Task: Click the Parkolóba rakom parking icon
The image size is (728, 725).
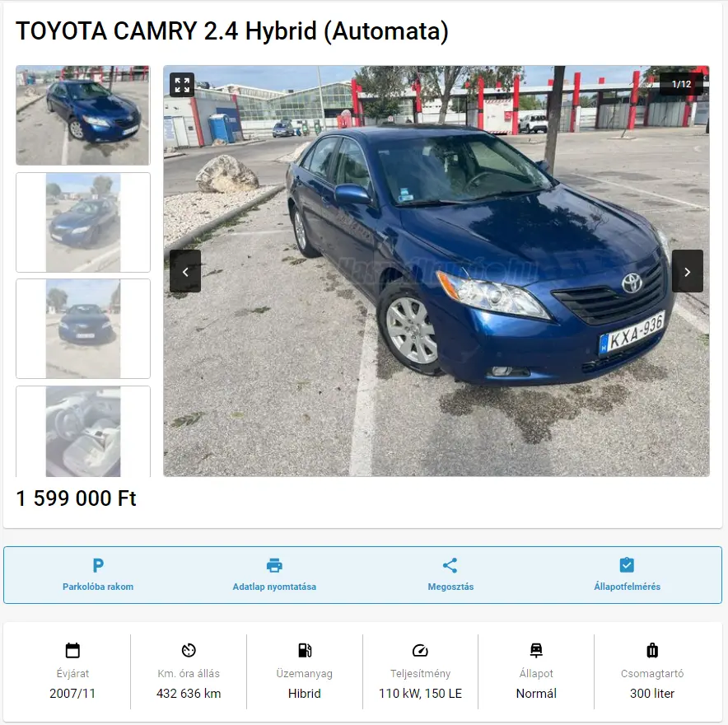Action: [98, 565]
